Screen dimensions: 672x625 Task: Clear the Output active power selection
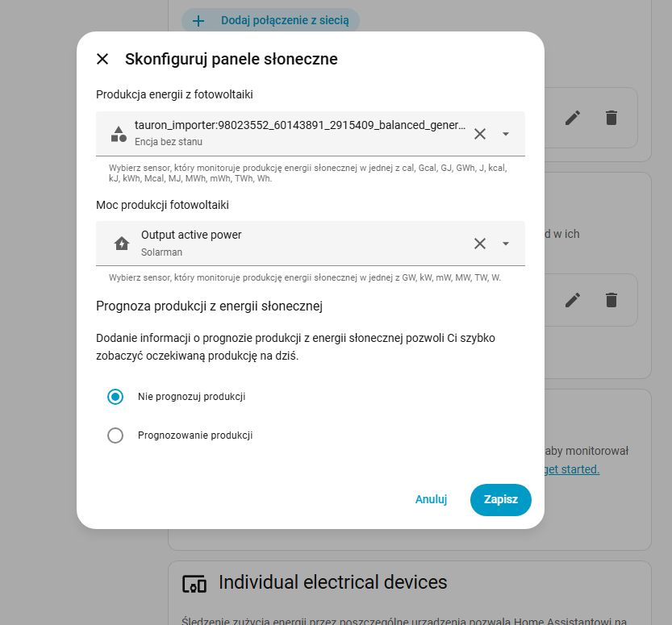[480, 244]
